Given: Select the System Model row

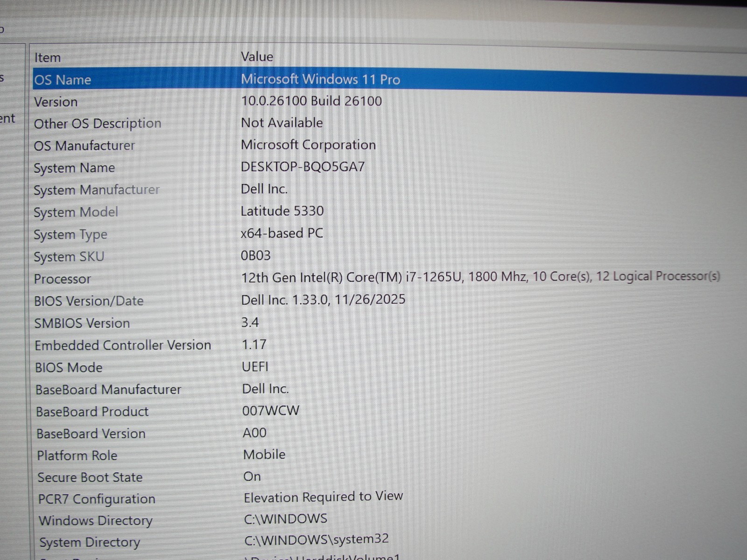Looking at the screenshot, I should pyautogui.click(x=76, y=212).
